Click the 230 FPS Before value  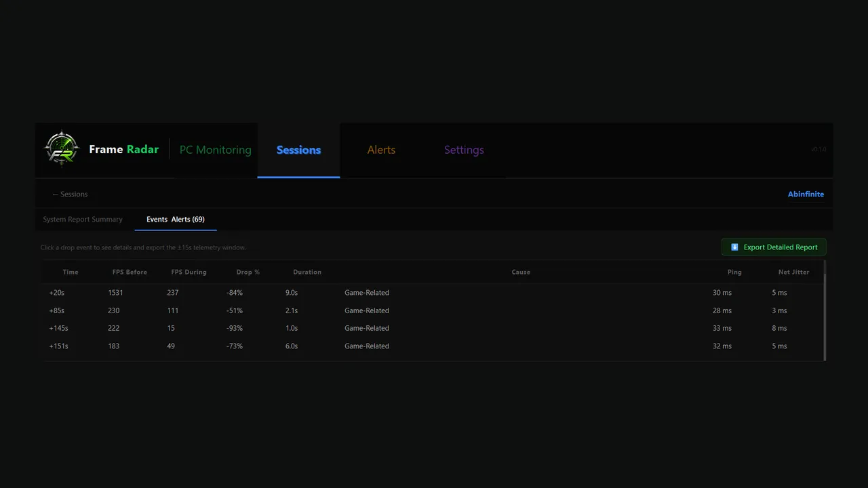point(114,310)
